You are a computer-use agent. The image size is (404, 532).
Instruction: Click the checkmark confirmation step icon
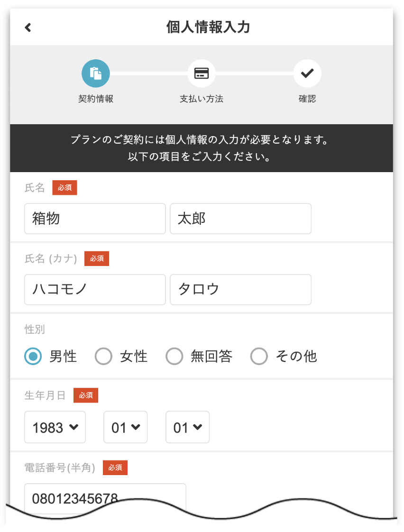pos(307,73)
